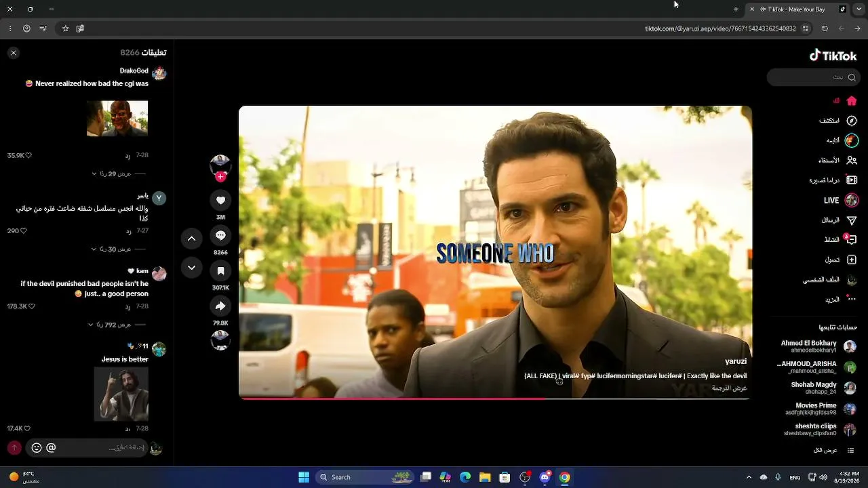Open site information icon in address bar
This screenshot has width=868, height=488.
pos(806,28)
